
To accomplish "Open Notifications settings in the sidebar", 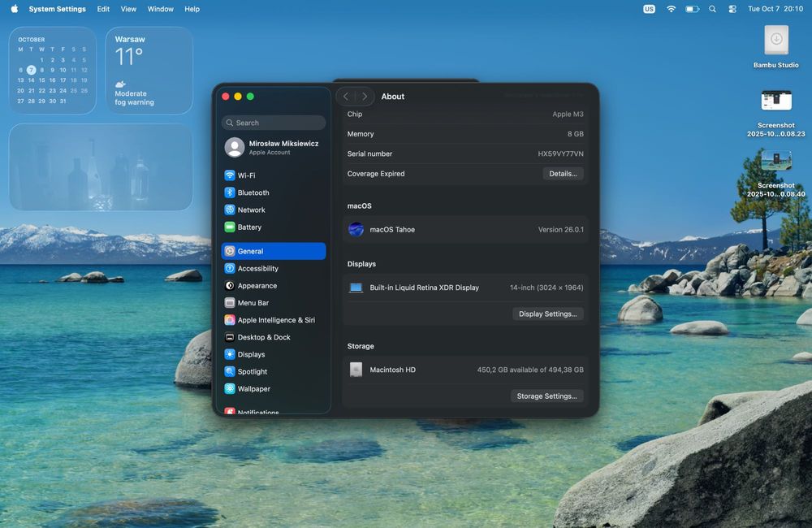I will click(x=274, y=411).
